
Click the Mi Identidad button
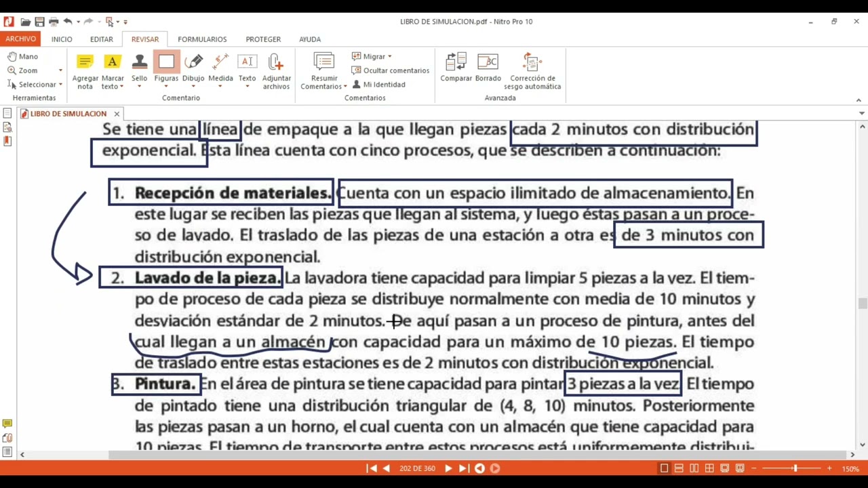[378, 85]
